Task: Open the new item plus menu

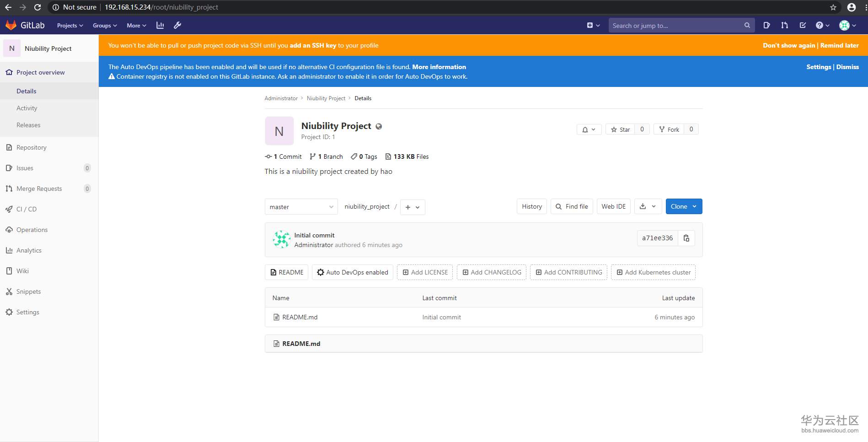Action: pos(593,25)
